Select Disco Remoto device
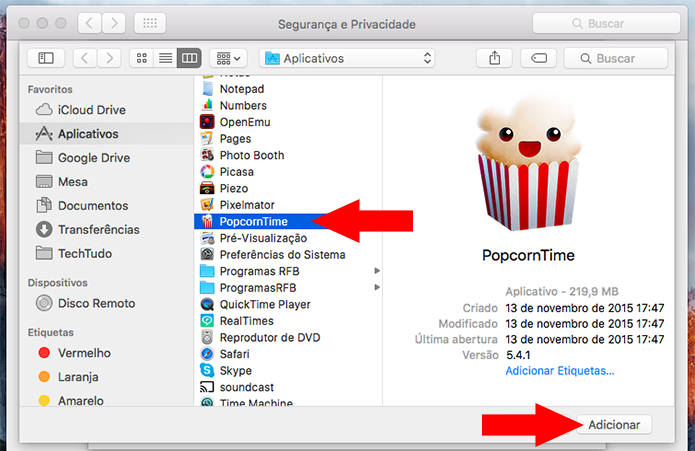695x451 pixels. (106, 303)
